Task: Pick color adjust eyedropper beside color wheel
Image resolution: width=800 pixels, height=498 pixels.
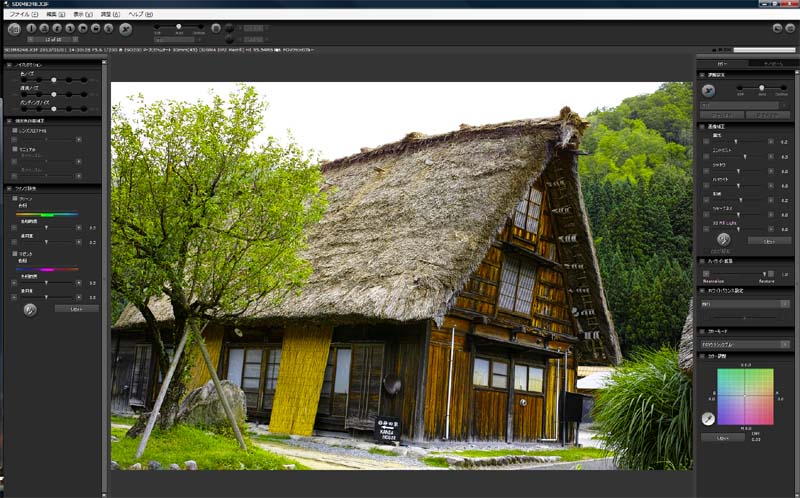Action: pyautogui.click(x=708, y=419)
